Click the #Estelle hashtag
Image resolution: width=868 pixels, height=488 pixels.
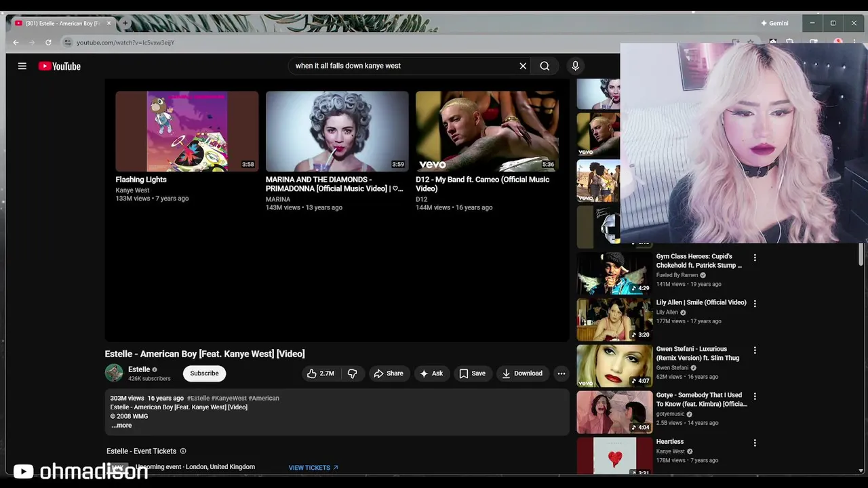[198, 399]
